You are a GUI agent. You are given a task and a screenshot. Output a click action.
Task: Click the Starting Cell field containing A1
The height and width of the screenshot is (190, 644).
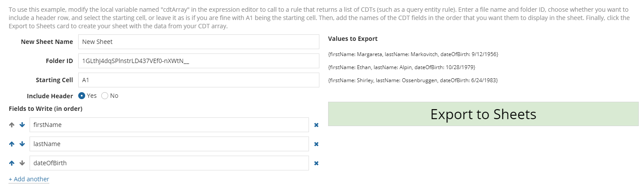pyautogui.click(x=199, y=80)
